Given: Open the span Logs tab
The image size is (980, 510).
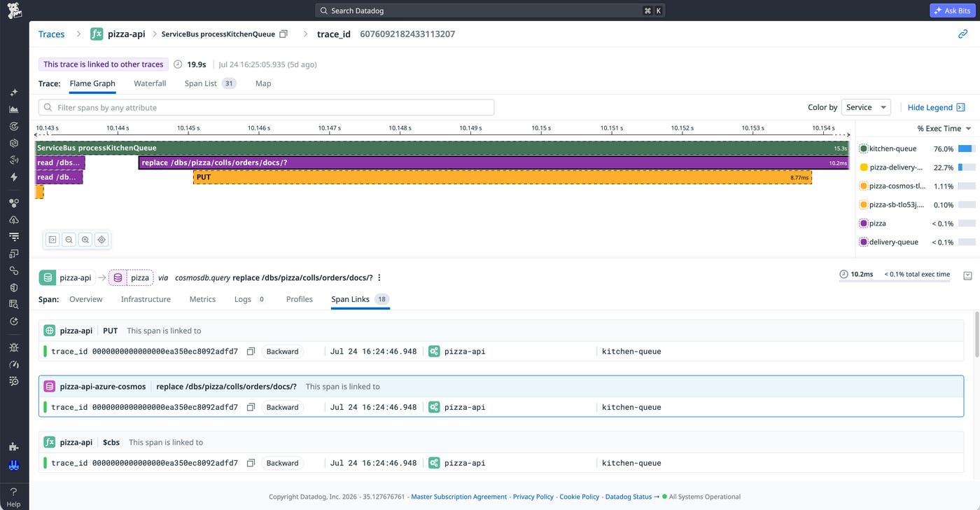Looking at the screenshot, I should pyautogui.click(x=251, y=299).
